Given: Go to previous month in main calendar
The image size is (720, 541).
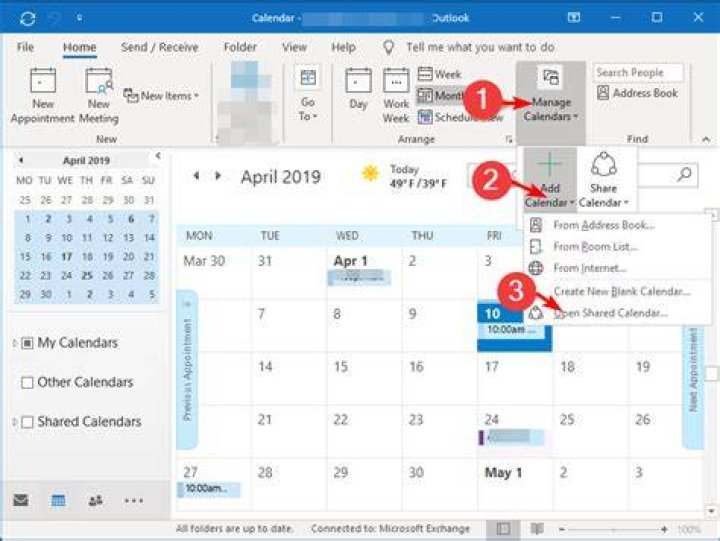Looking at the screenshot, I should [196, 175].
